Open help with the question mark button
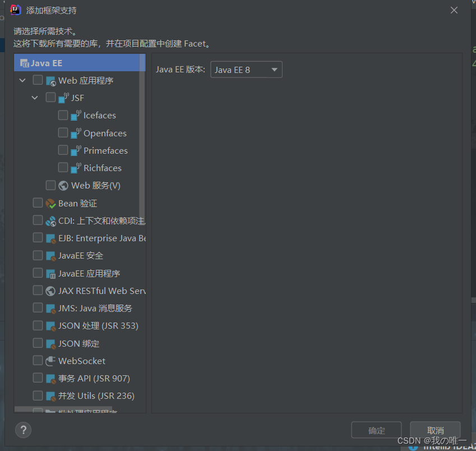 tap(23, 430)
